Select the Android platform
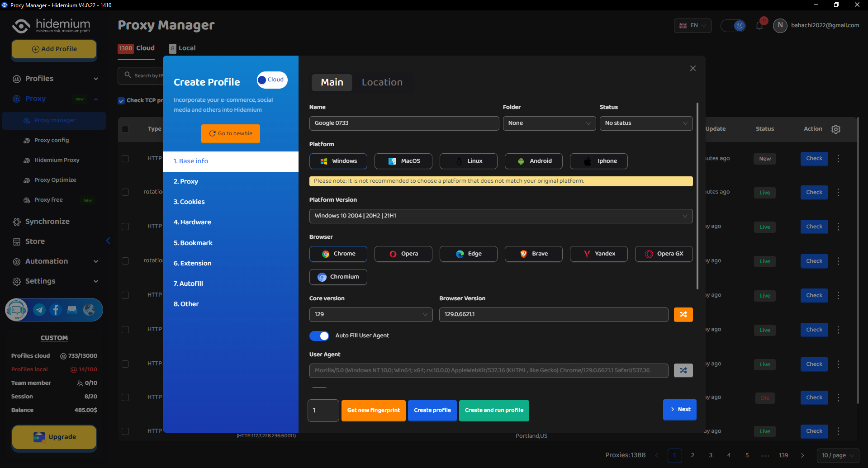This screenshot has height=468, width=868. point(534,161)
